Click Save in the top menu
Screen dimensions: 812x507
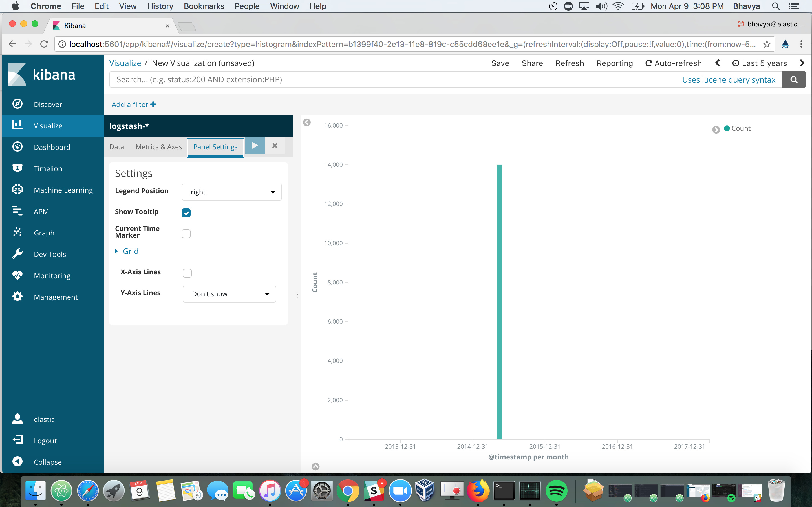(500, 63)
